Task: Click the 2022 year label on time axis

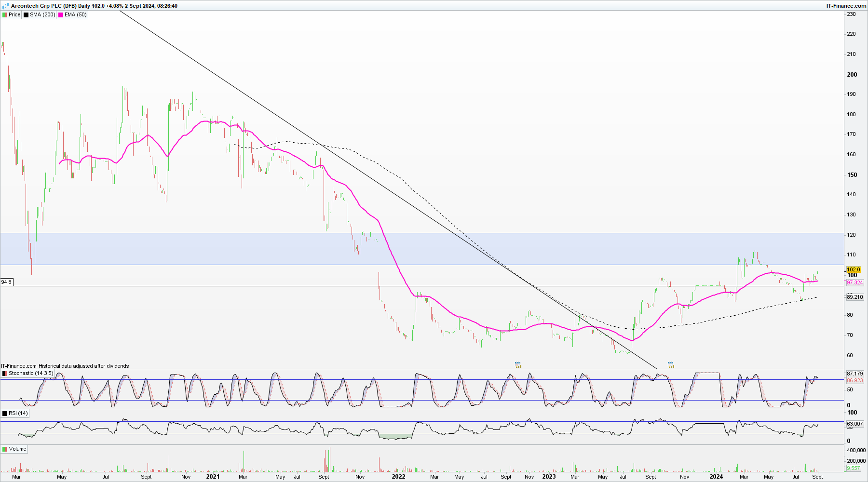Action: 398,477
